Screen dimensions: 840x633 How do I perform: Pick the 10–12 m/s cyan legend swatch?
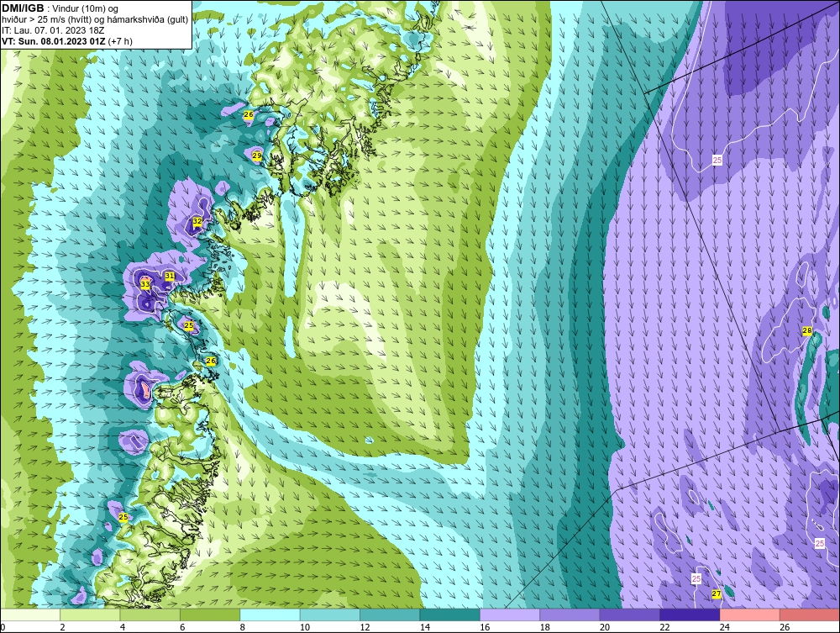point(330,615)
